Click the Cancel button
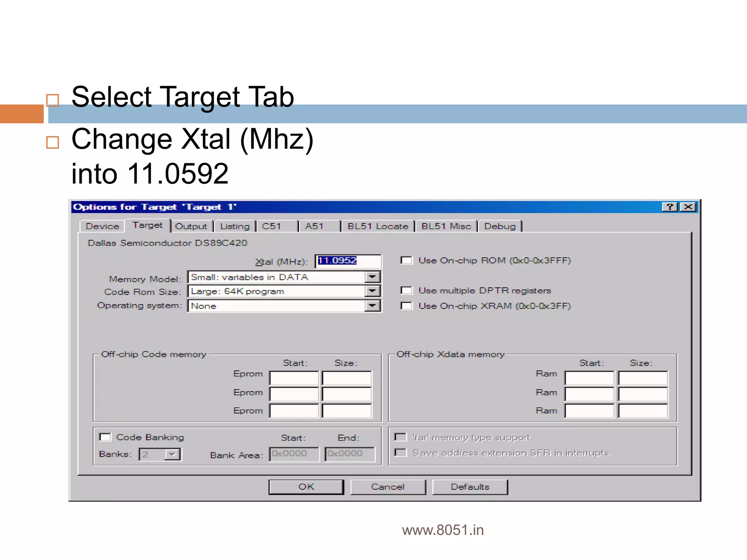Image resolution: width=747 pixels, height=560 pixels. [x=388, y=487]
